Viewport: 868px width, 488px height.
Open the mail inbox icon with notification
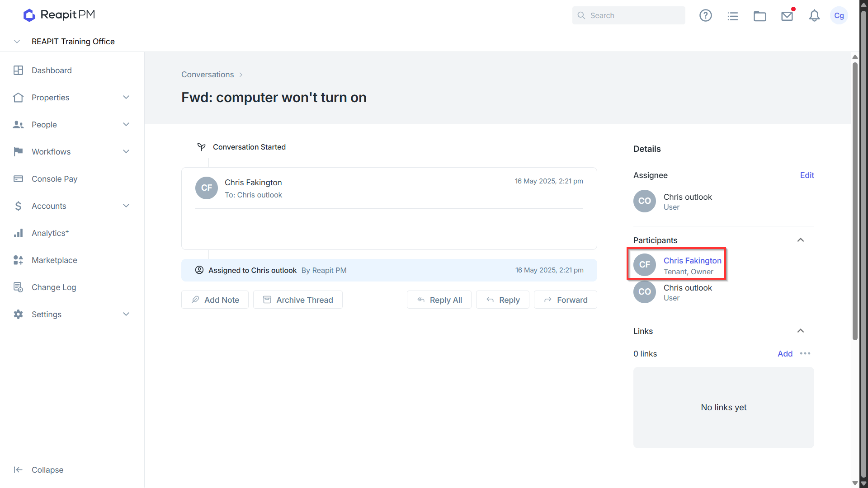[787, 15]
